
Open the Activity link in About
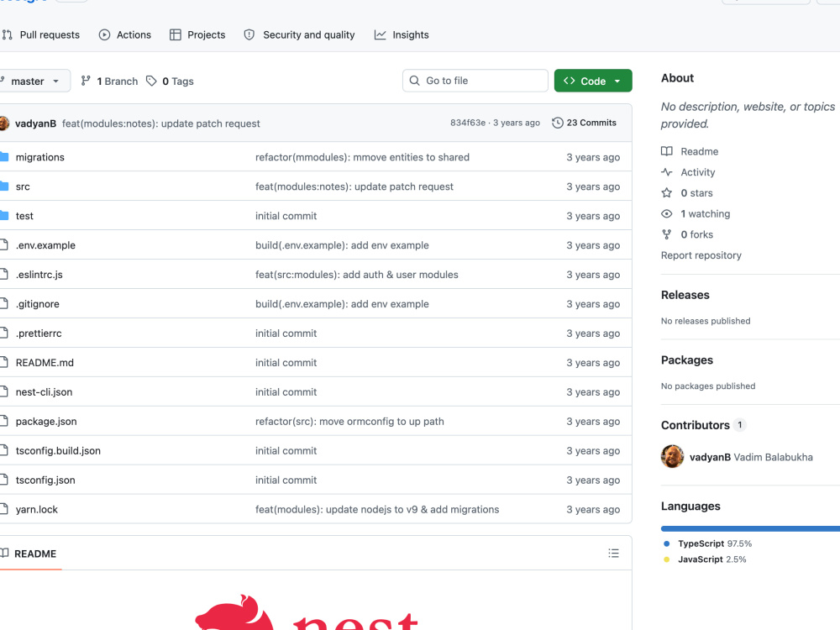(697, 172)
